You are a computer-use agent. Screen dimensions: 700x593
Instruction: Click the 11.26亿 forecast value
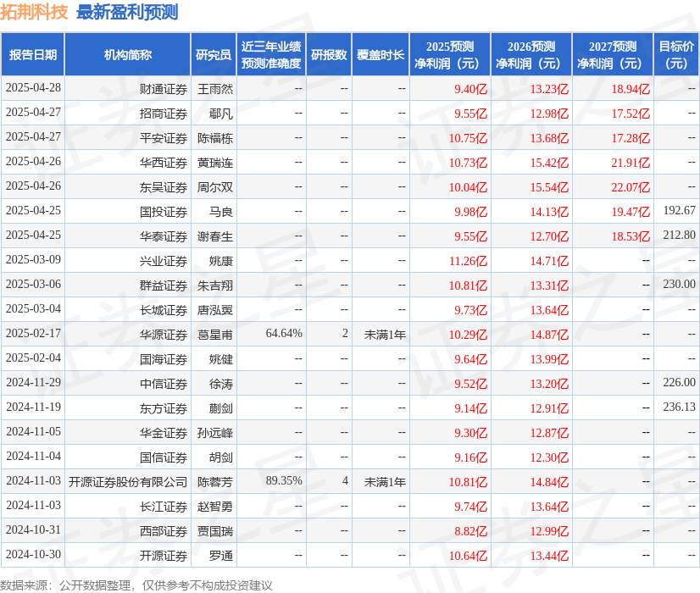(x=468, y=261)
